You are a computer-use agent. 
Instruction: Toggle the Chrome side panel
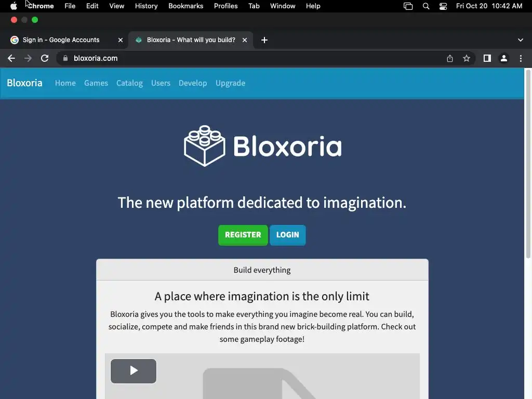[487, 58]
